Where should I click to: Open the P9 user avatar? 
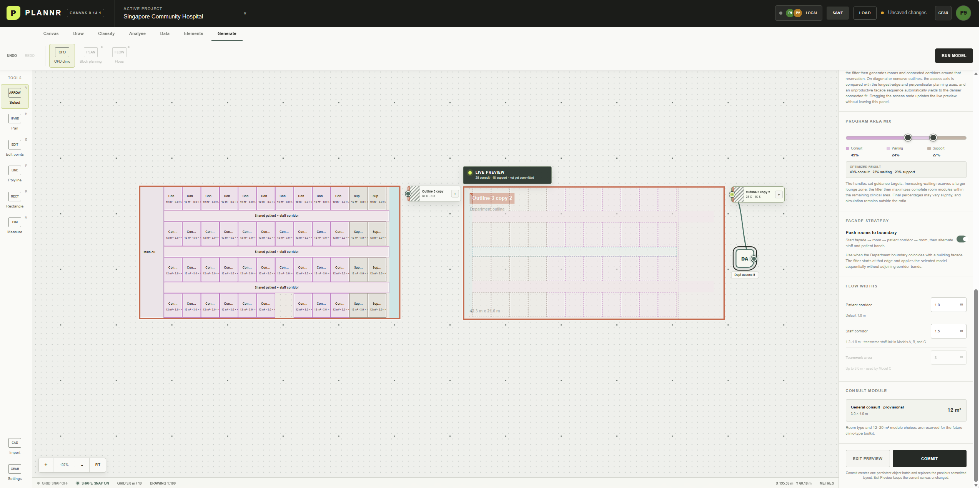963,13
